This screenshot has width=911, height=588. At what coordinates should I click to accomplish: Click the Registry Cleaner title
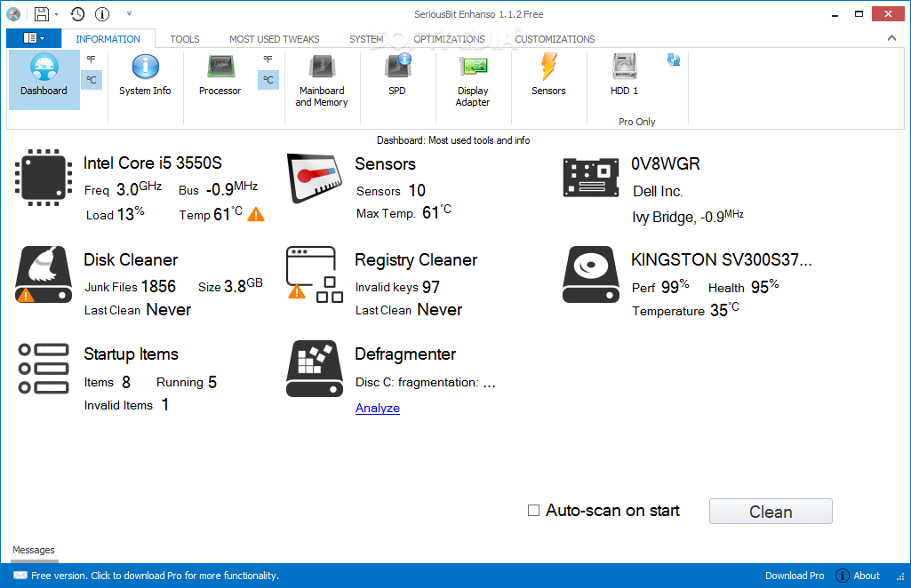[x=416, y=259]
